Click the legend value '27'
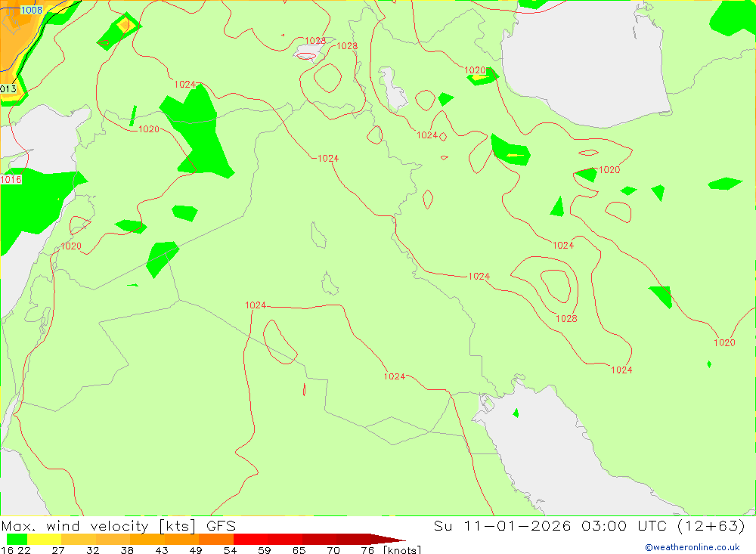Viewport: 756px width, 554px height. (58, 550)
